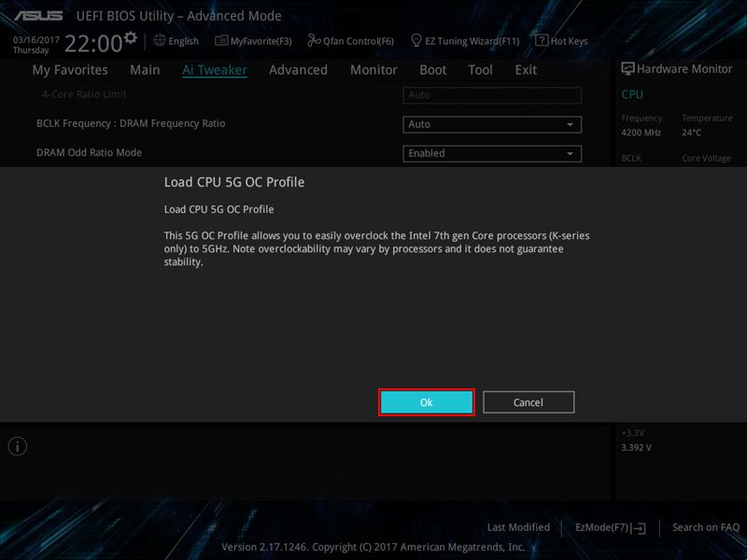Open the Tool tab

coord(480,70)
